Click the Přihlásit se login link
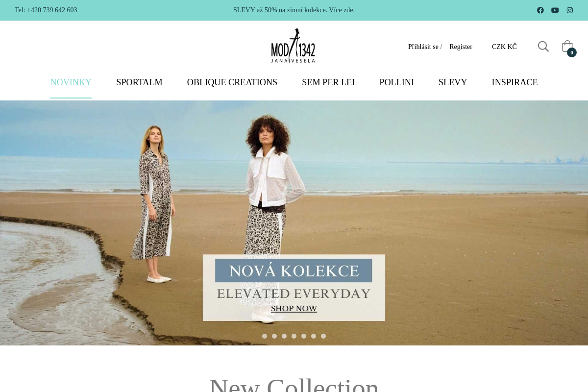 [x=423, y=47]
